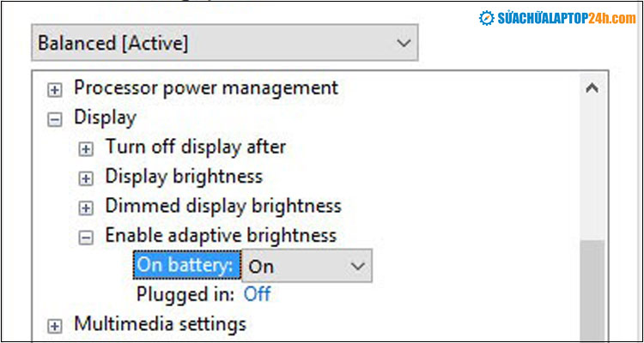Collapse the Display settings node

pos(55,119)
